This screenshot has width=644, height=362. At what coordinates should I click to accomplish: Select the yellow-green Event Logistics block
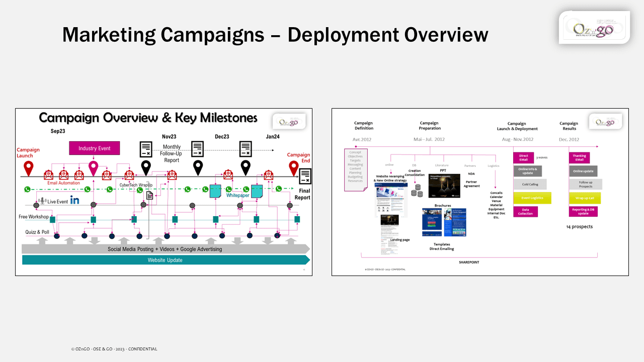click(x=532, y=198)
